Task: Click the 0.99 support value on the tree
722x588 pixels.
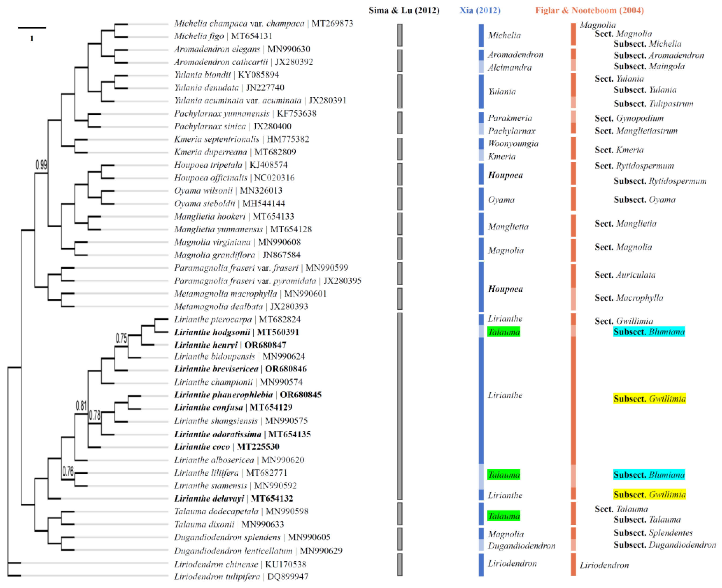Action: pyautogui.click(x=41, y=165)
